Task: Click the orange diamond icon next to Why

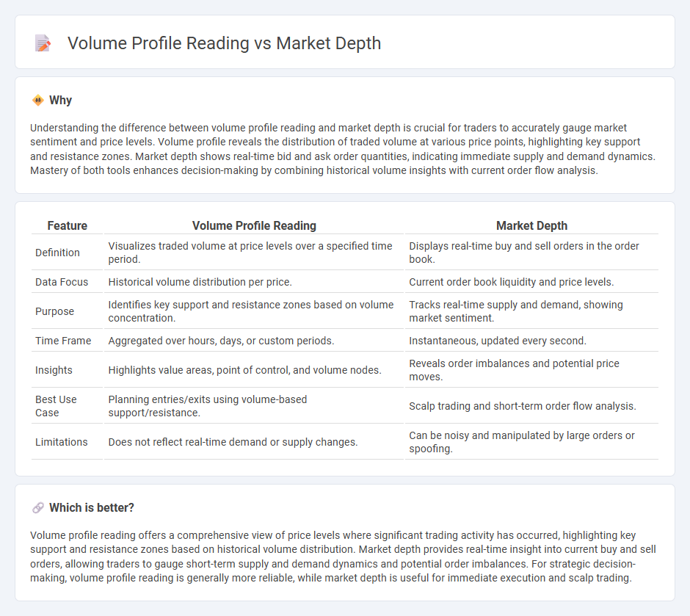Action: 38,101
